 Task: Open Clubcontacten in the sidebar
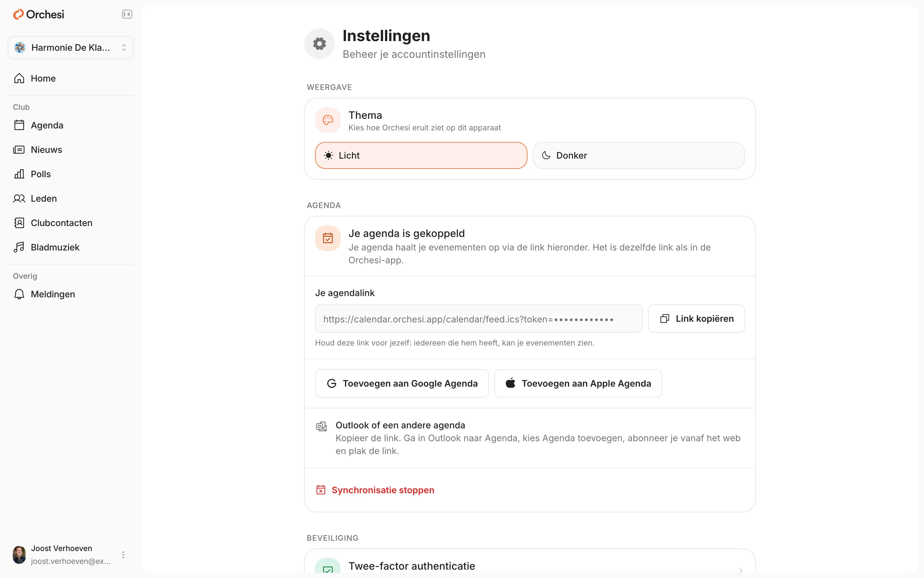71,223
